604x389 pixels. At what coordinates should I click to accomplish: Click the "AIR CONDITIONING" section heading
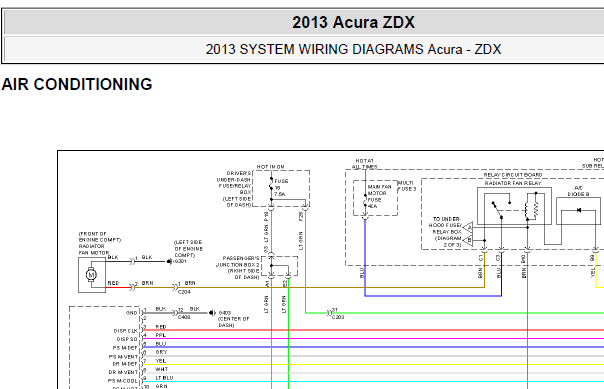pyautogui.click(x=77, y=84)
